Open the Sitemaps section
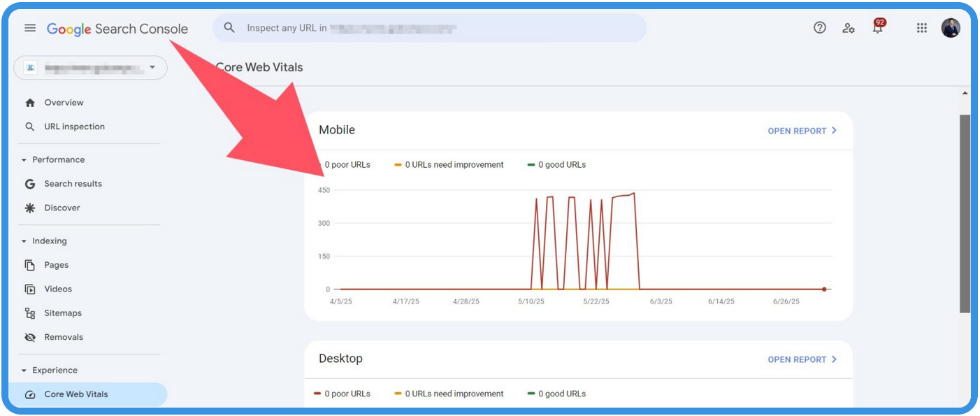980x416 pixels. (x=62, y=313)
